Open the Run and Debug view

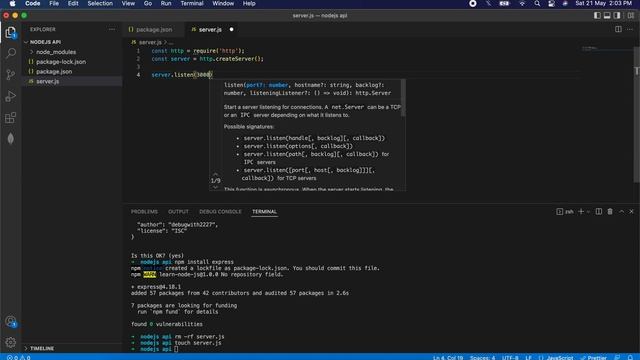point(11,96)
